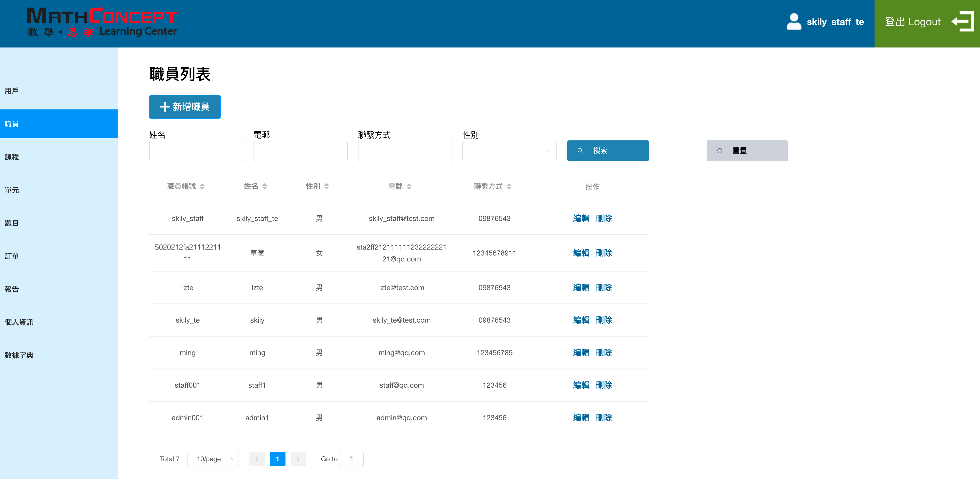Click skily_staff_te username in header
This screenshot has height=479, width=980.
pos(835,22)
